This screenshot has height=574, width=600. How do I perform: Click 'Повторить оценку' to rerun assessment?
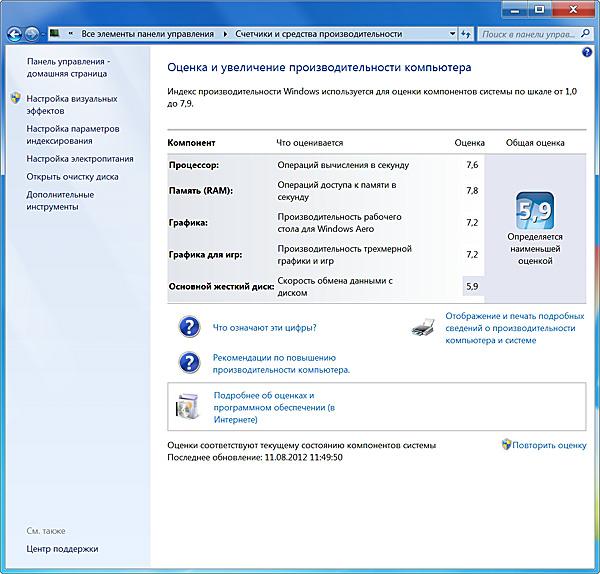(548, 445)
